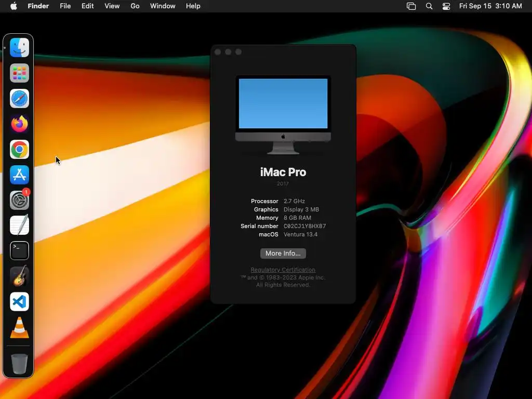Image resolution: width=532 pixels, height=399 pixels.
Task: Click the 2.7 GHz processor value
Action: point(294,201)
